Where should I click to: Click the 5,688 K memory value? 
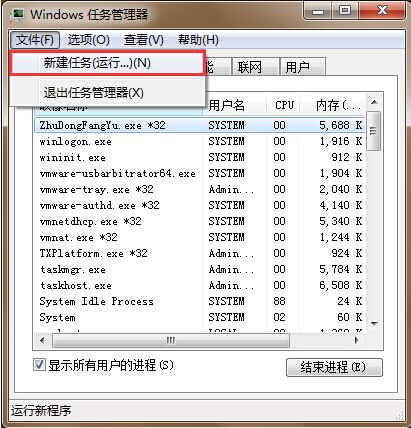(x=341, y=125)
